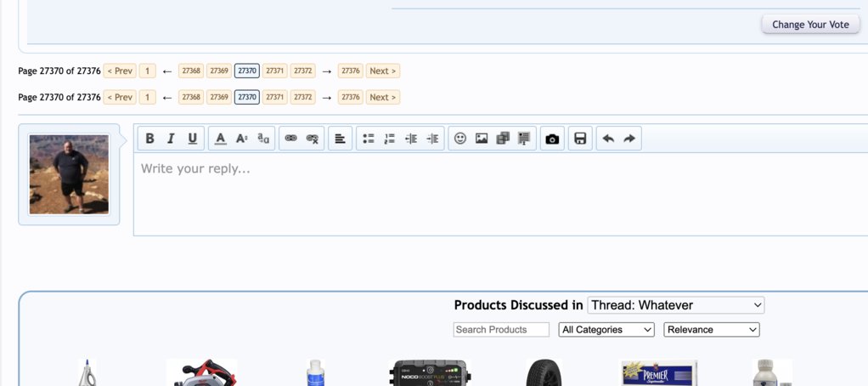Image resolution: width=868 pixels, height=386 pixels.
Task: Open the Relevance sort dropdown
Action: pos(712,330)
